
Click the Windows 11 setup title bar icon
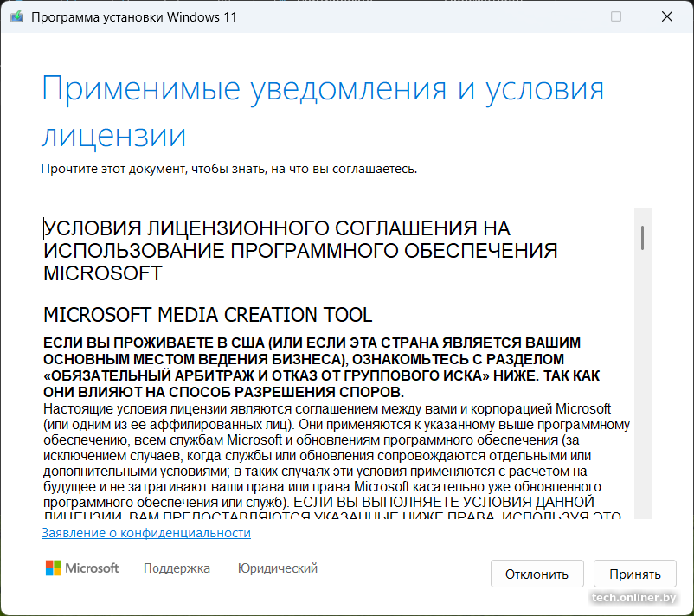point(16,17)
